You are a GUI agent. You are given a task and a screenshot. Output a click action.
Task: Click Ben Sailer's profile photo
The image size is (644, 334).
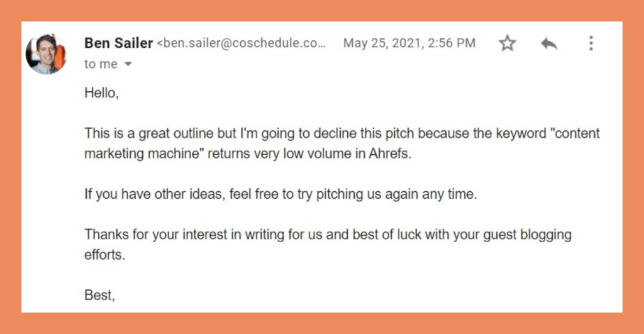click(x=46, y=54)
